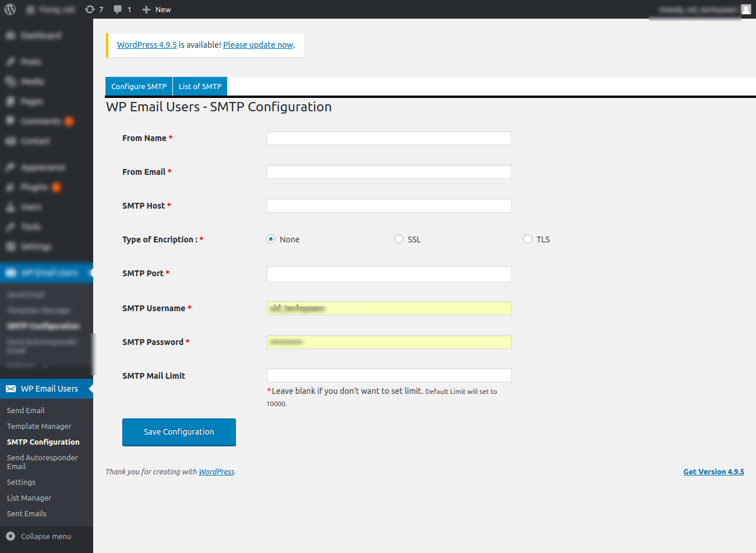756x553 pixels.
Task: Focus the SMTP Host input field
Action: pyautogui.click(x=389, y=206)
